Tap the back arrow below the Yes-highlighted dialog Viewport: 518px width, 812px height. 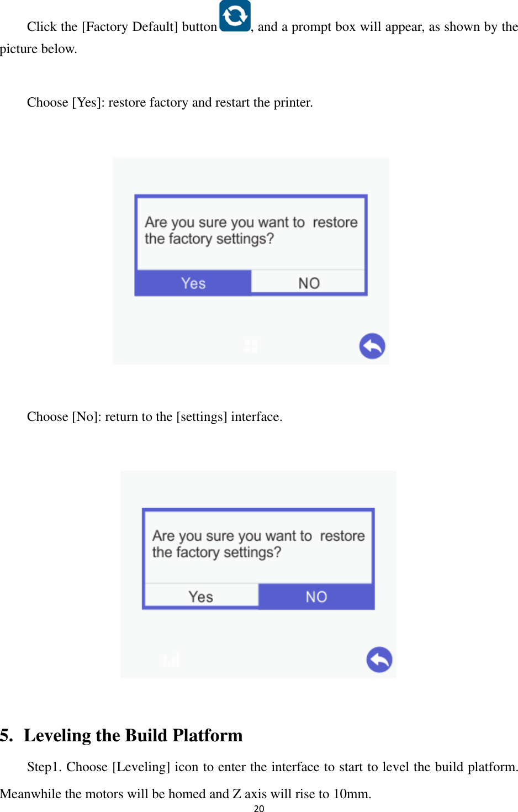click(372, 346)
